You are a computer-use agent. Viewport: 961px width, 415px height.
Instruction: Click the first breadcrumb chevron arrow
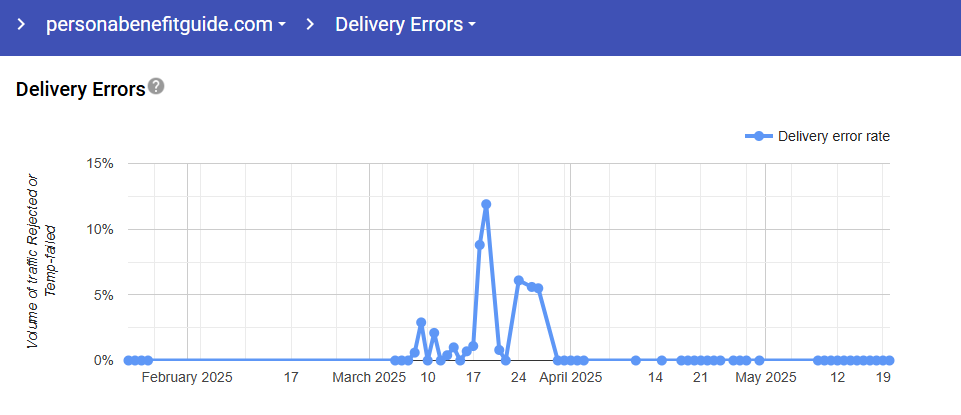point(21,24)
